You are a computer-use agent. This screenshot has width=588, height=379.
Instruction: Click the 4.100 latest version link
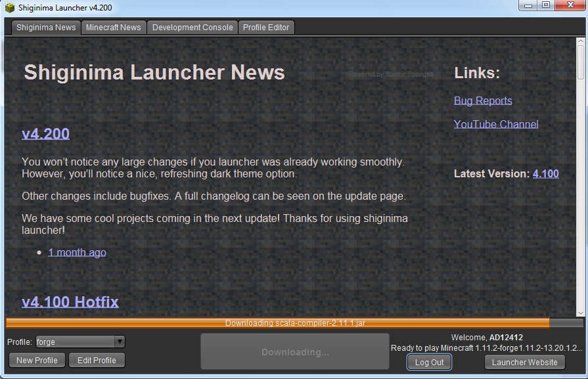point(546,173)
